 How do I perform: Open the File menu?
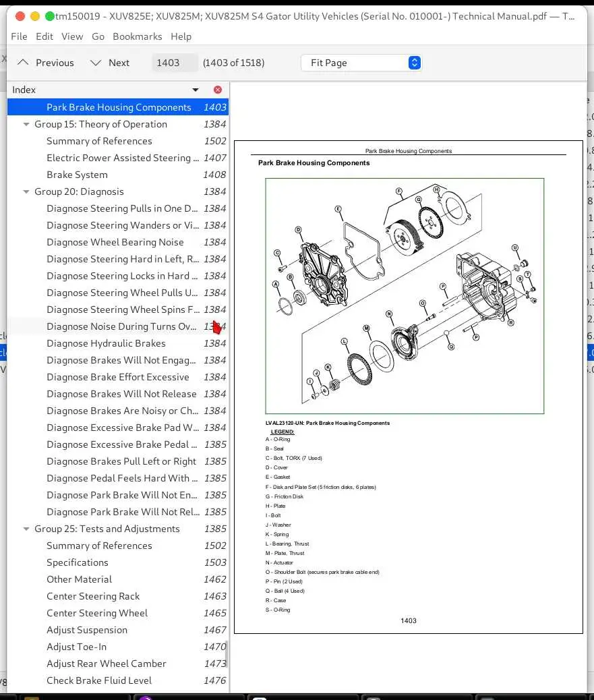pos(19,36)
